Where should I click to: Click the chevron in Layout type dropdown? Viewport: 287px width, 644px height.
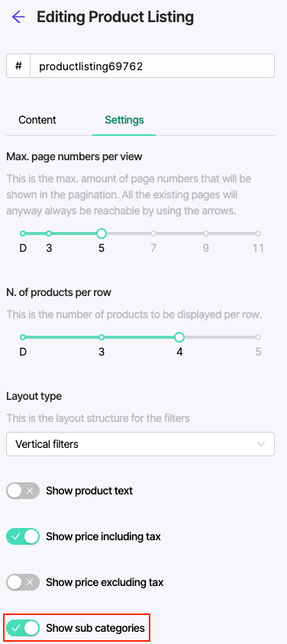point(261,444)
